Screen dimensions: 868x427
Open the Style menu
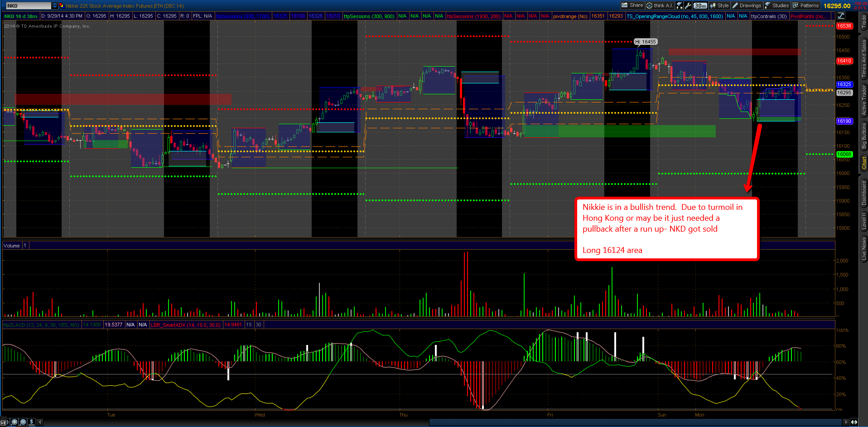[719, 5]
